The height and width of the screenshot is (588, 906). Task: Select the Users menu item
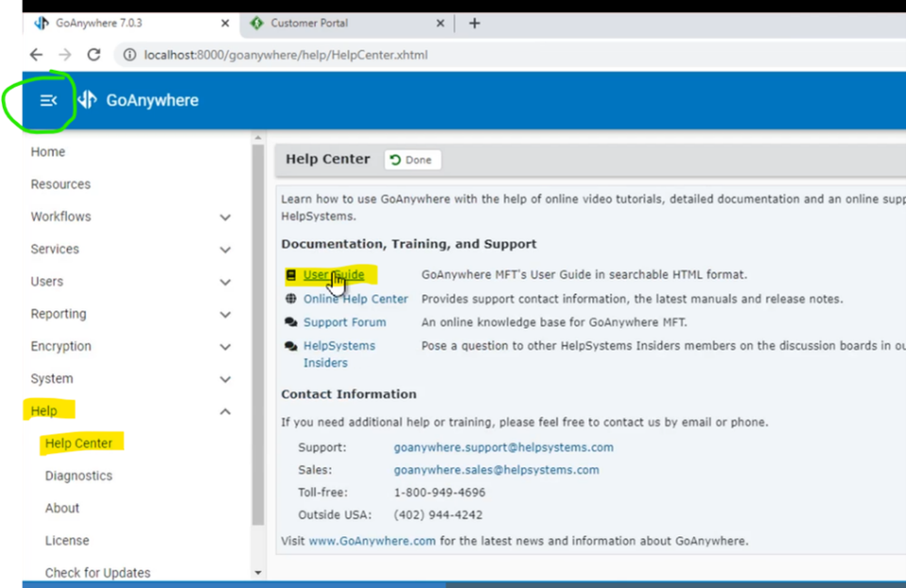pos(47,282)
